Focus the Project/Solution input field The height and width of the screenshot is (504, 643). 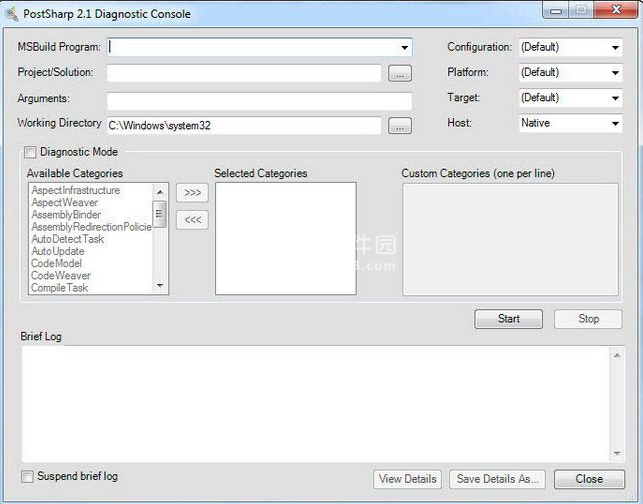pyautogui.click(x=244, y=73)
